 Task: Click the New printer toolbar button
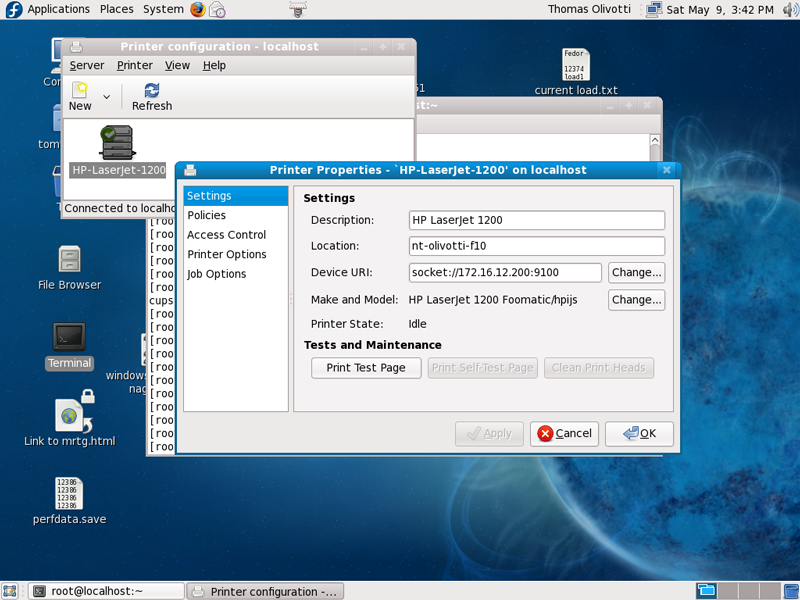[x=80, y=96]
